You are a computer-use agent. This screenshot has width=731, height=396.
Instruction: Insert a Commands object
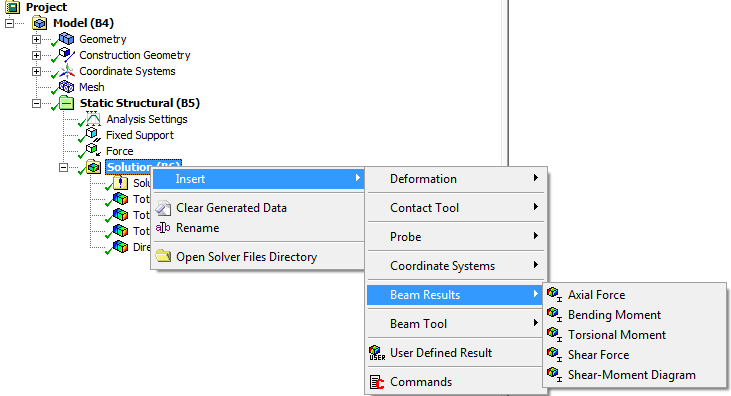point(455,382)
